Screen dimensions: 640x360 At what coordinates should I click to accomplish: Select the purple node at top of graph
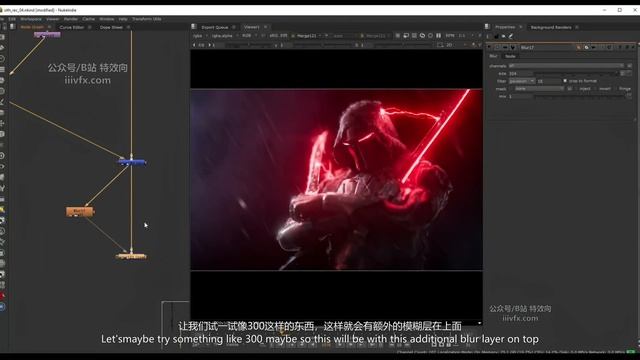coord(47,35)
